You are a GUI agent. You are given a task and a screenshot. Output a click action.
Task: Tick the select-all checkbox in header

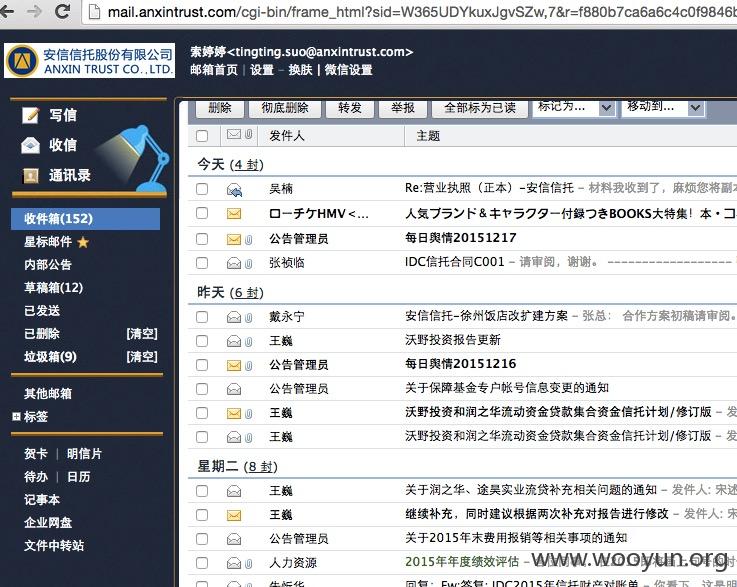click(x=202, y=136)
